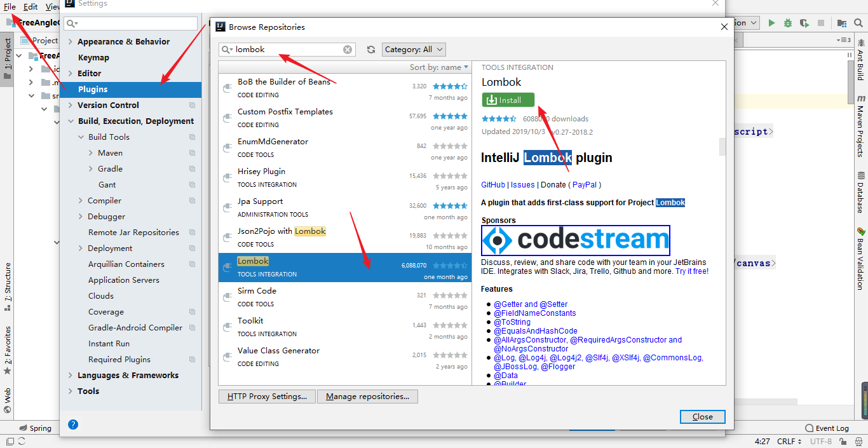Run with Coverage using the shield icon
Viewport: 868px width, 448px height.
pos(804,23)
